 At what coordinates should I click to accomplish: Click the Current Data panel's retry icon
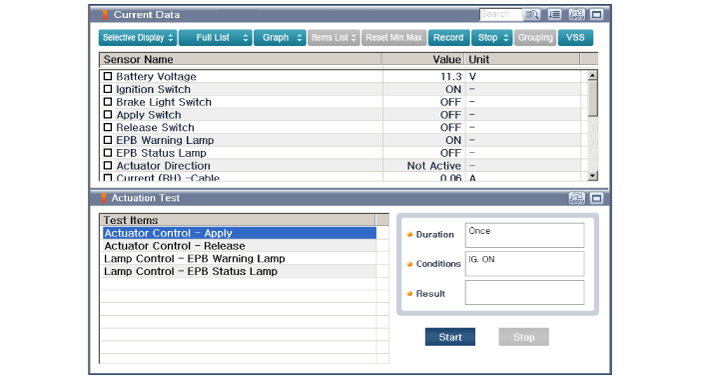tap(576, 15)
